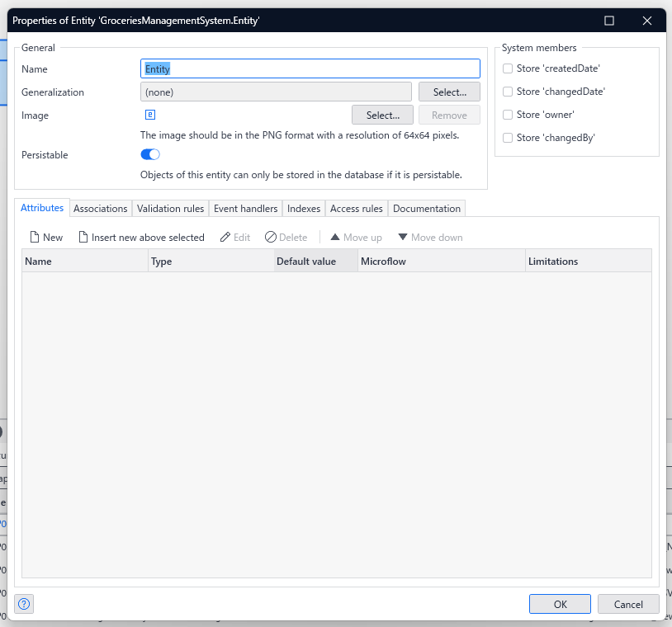Open the Documentation tab
The width and height of the screenshot is (672, 627).
pyautogui.click(x=427, y=209)
